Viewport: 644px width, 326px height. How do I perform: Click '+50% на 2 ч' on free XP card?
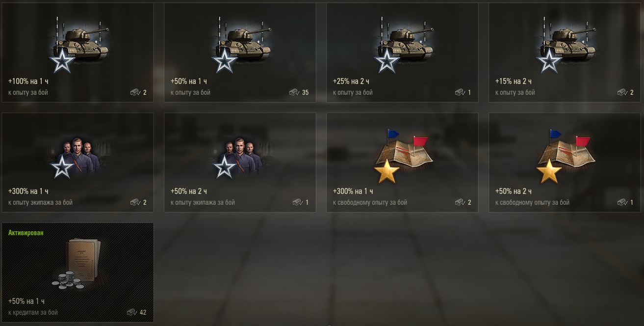tap(514, 191)
